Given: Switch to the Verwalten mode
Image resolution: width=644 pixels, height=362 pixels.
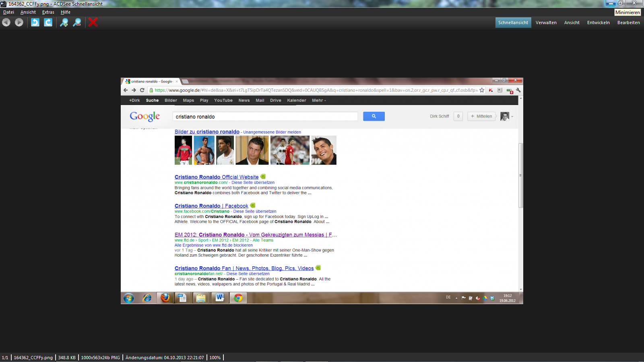Looking at the screenshot, I should point(546,23).
